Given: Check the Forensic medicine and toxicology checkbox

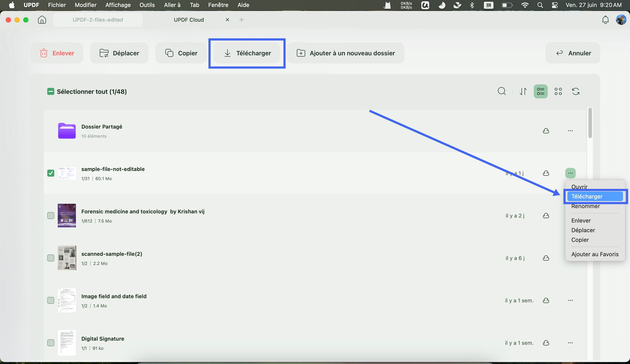Looking at the screenshot, I should (51, 216).
